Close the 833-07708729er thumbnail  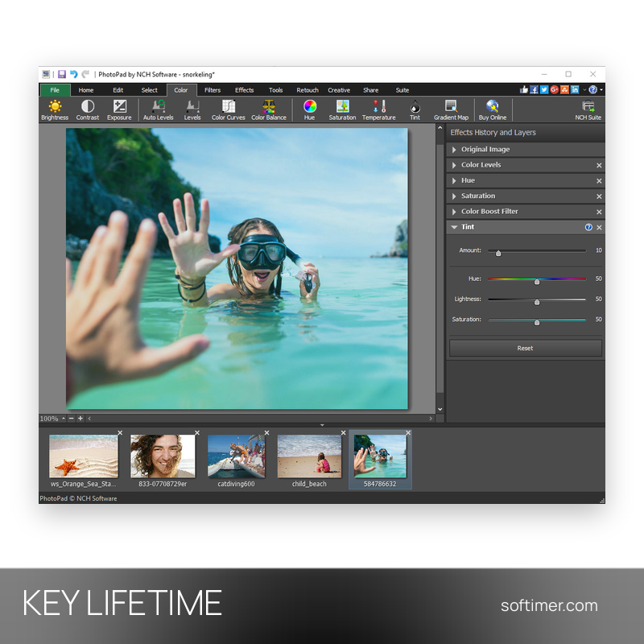click(x=197, y=433)
